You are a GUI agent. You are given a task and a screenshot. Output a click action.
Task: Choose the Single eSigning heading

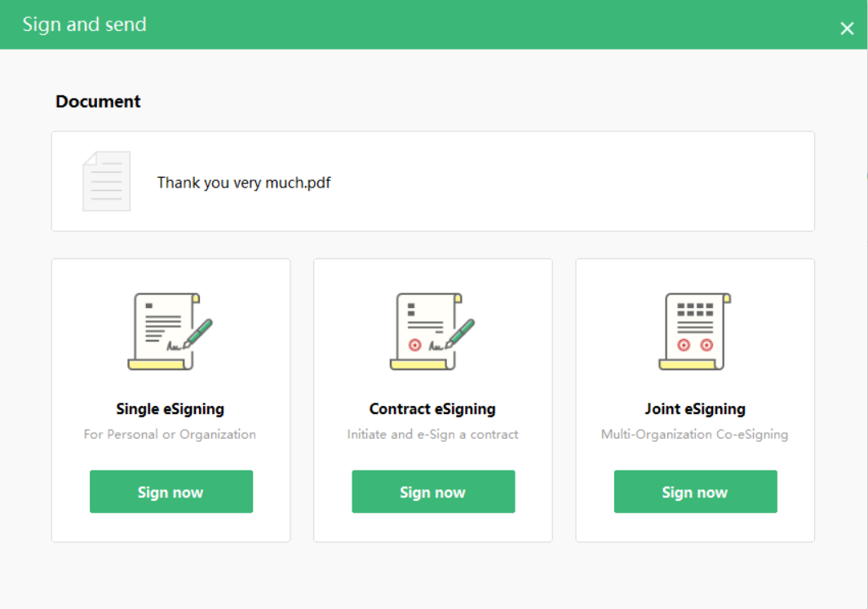pos(170,409)
